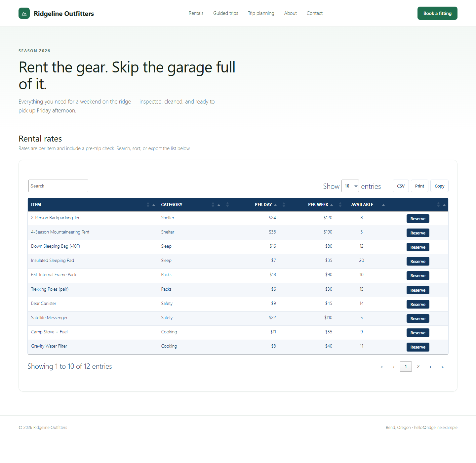Click the Camp Stove + Fuel item name

49,332
